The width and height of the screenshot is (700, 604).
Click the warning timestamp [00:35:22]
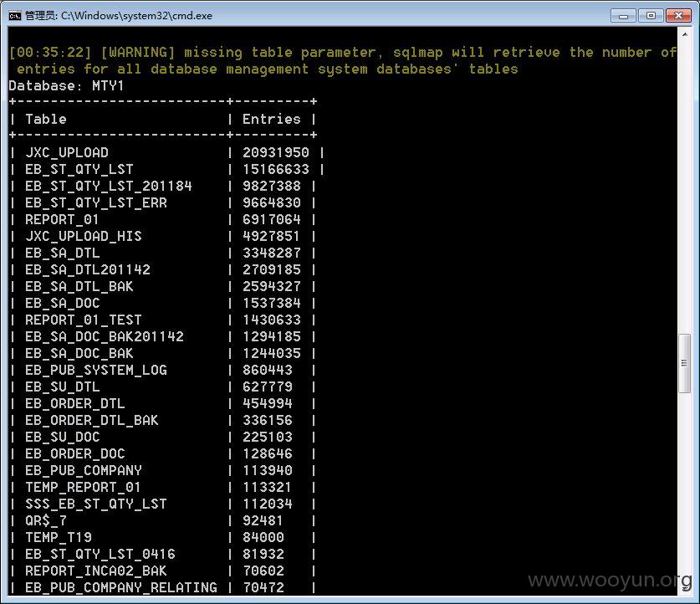pos(50,52)
